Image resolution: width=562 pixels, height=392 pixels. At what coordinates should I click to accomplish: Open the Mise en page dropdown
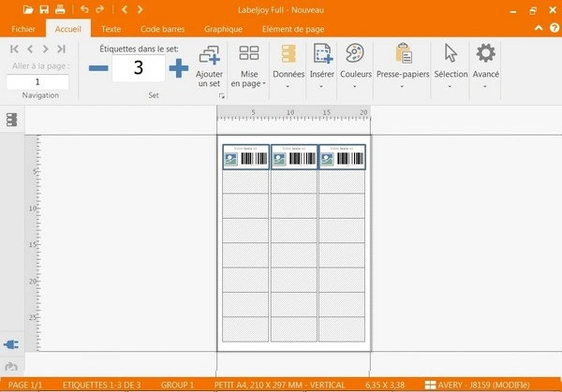(x=249, y=64)
